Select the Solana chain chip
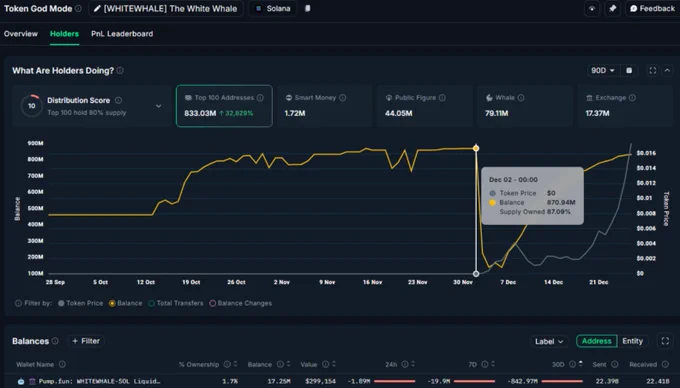The image size is (680, 388). pos(273,8)
